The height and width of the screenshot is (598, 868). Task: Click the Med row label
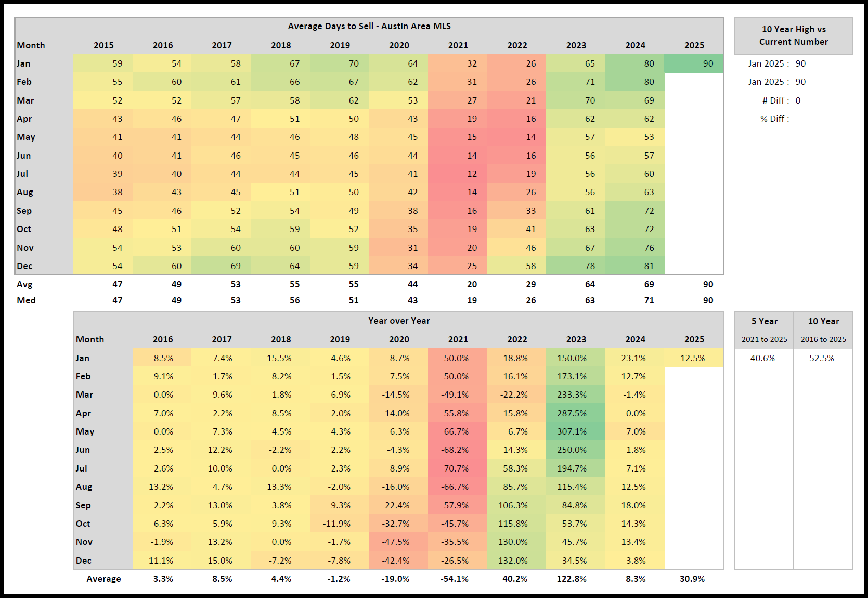26,300
